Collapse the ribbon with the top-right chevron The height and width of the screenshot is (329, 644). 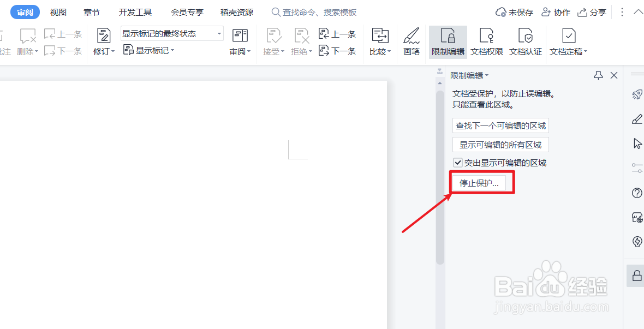(x=637, y=13)
